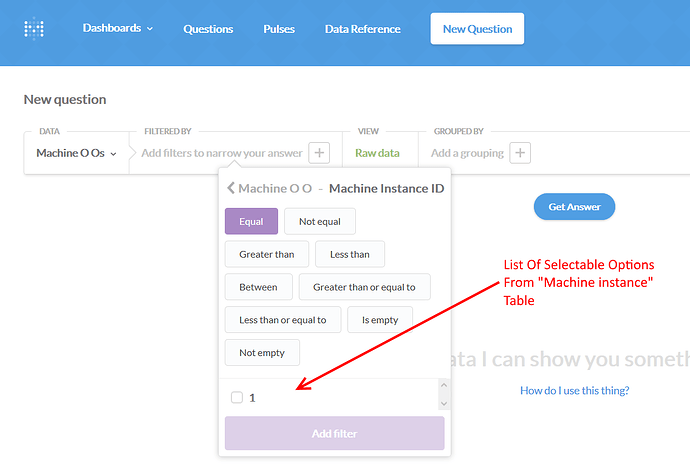Select the Equal operator
This screenshot has height=476, width=690.
point(251,221)
